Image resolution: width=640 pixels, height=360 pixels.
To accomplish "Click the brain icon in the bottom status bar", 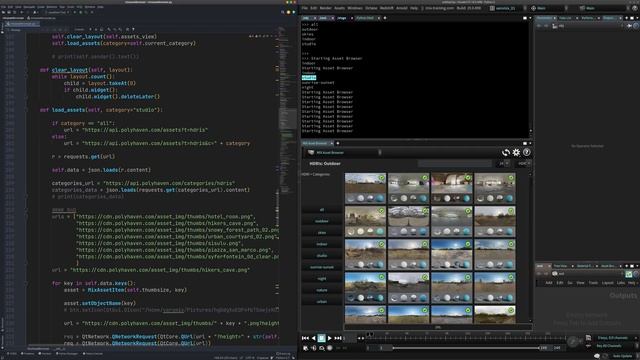I will pos(596,356).
